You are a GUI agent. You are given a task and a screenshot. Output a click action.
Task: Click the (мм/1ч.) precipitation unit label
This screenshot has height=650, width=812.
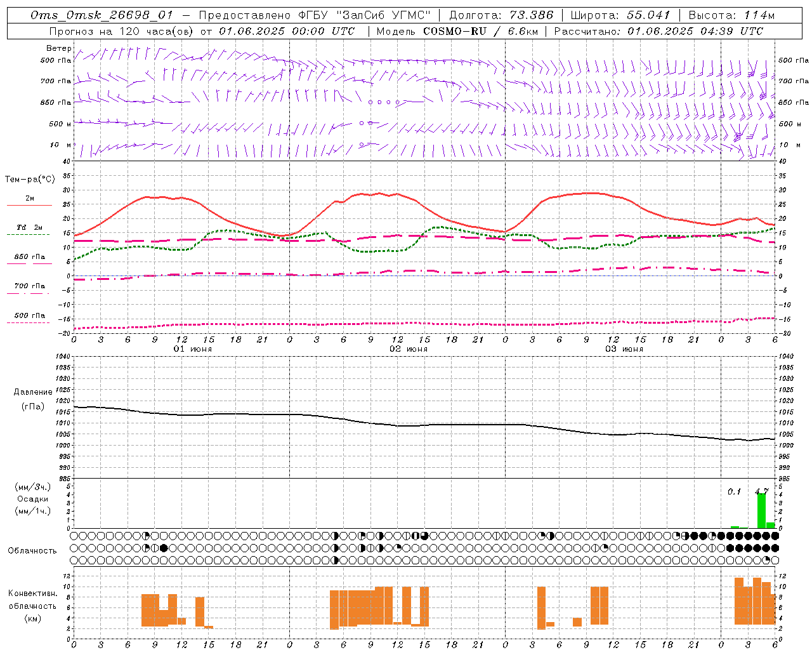33,511
